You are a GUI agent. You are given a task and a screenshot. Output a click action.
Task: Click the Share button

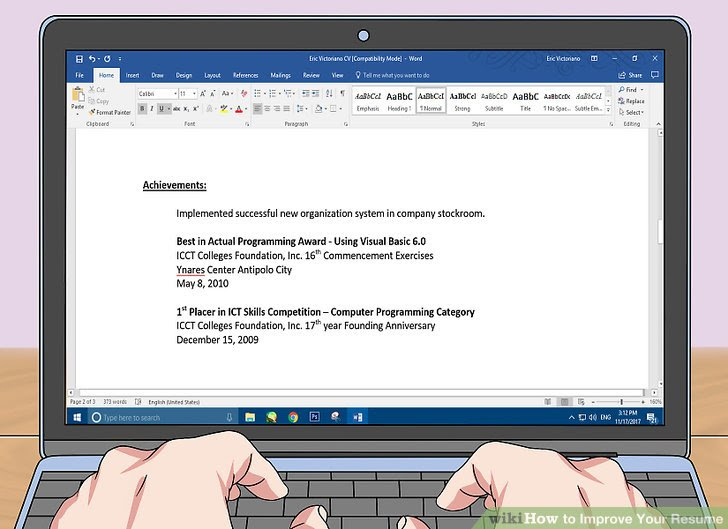point(630,75)
